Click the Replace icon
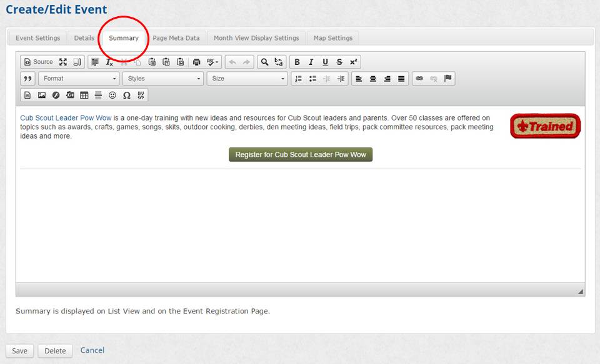Screen dimensions: 600x364 pos(279,62)
